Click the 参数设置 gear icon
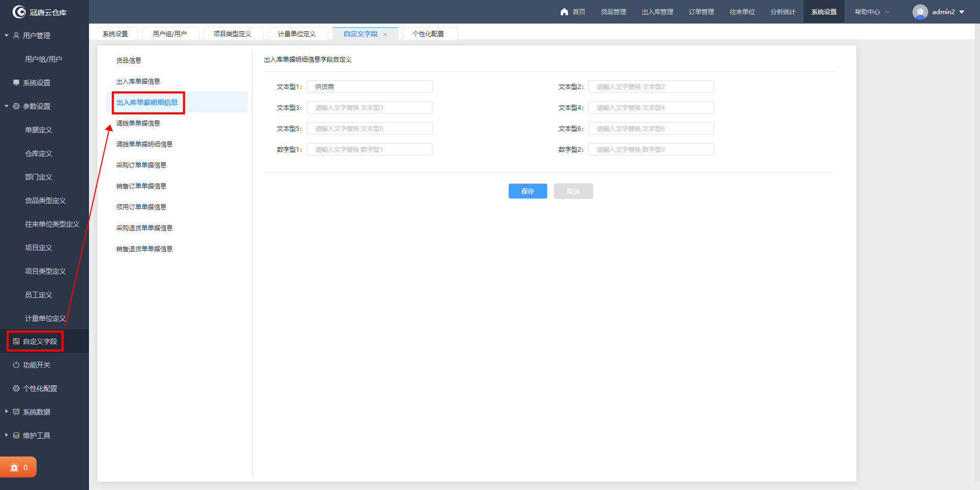 tap(16, 106)
